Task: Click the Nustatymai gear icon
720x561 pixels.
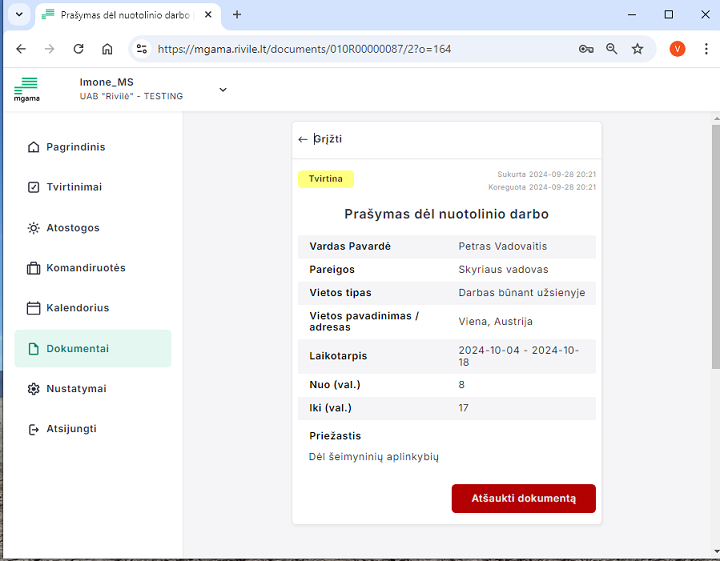Action: tap(33, 389)
